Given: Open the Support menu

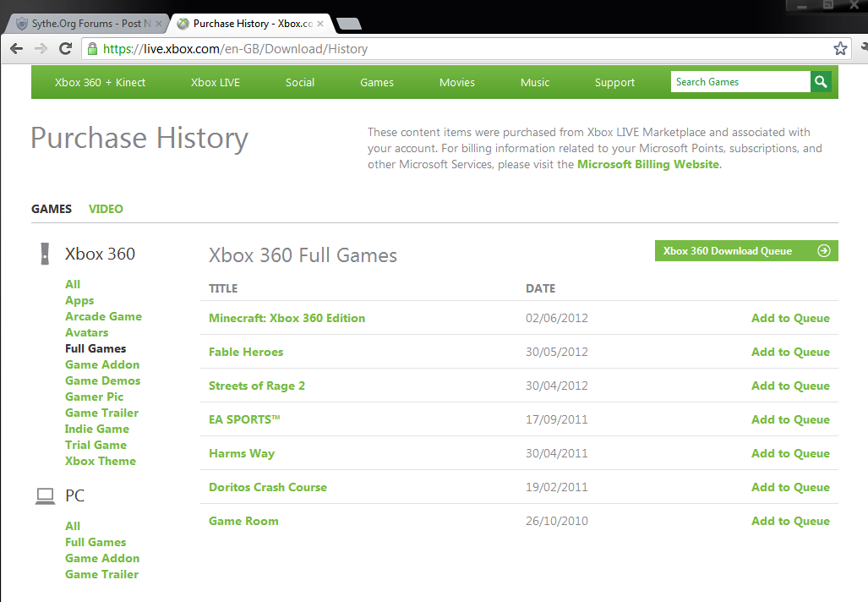Looking at the screenshot, I should pyautogui.click(x=615, y=83).
